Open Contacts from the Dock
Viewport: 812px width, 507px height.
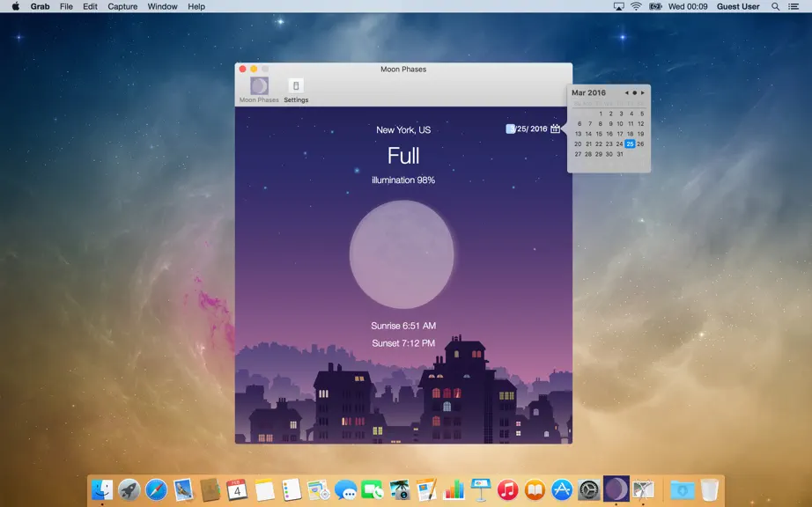tap(210, 489)
